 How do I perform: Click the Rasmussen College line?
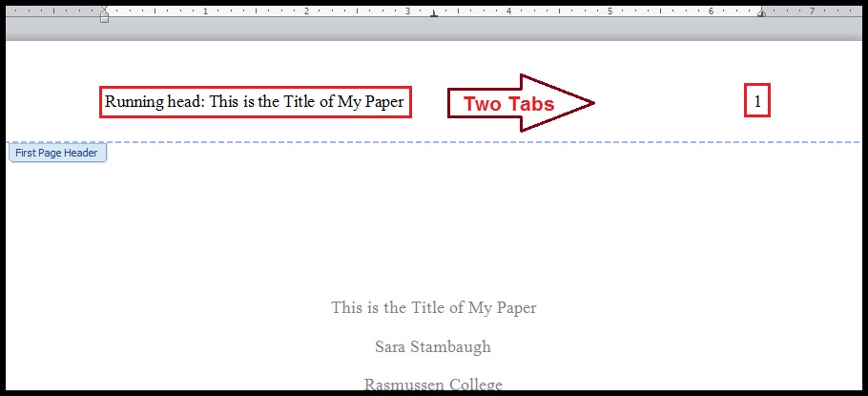pos(433,385)
